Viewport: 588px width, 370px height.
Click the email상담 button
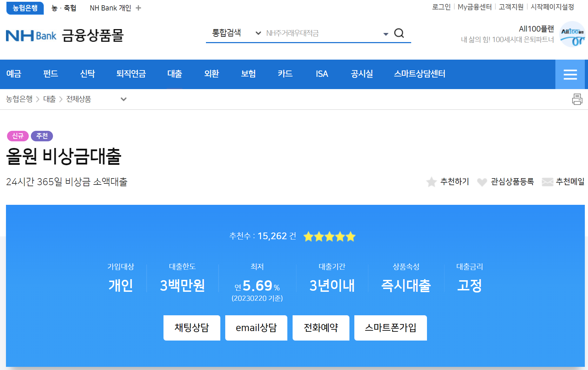[x=256, y=328]
